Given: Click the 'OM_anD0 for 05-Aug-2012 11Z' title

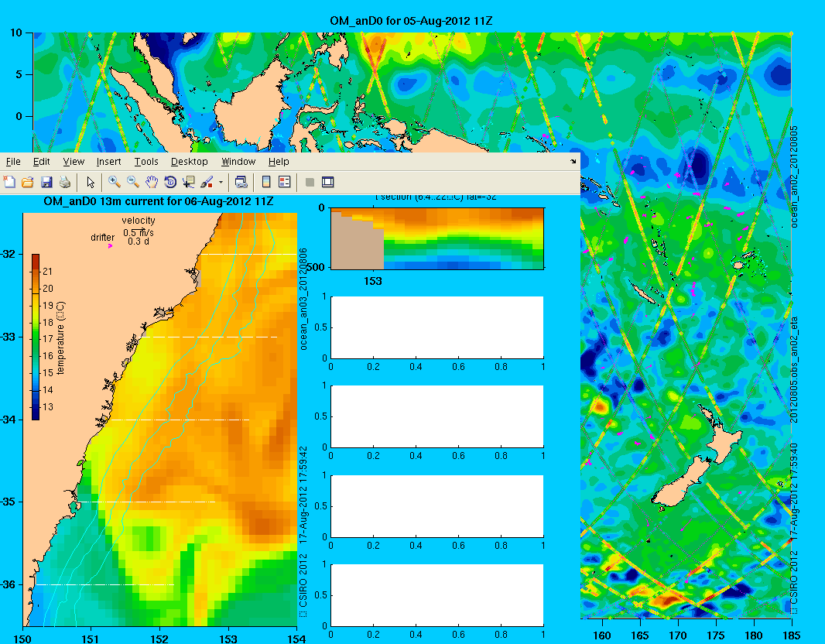Looking at the screenshot, I should [411, 21].
